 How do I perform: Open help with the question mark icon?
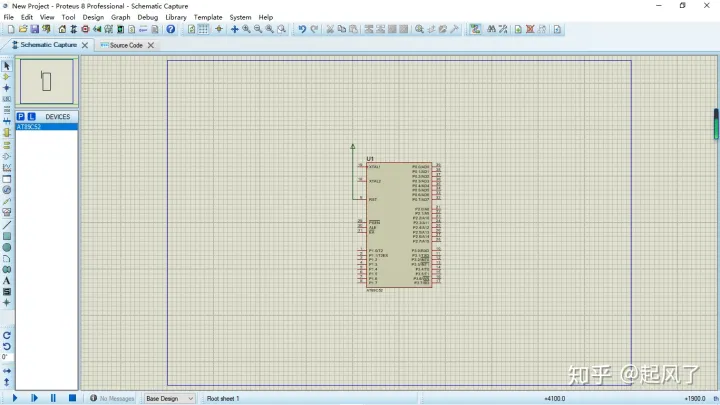(171, 30)
